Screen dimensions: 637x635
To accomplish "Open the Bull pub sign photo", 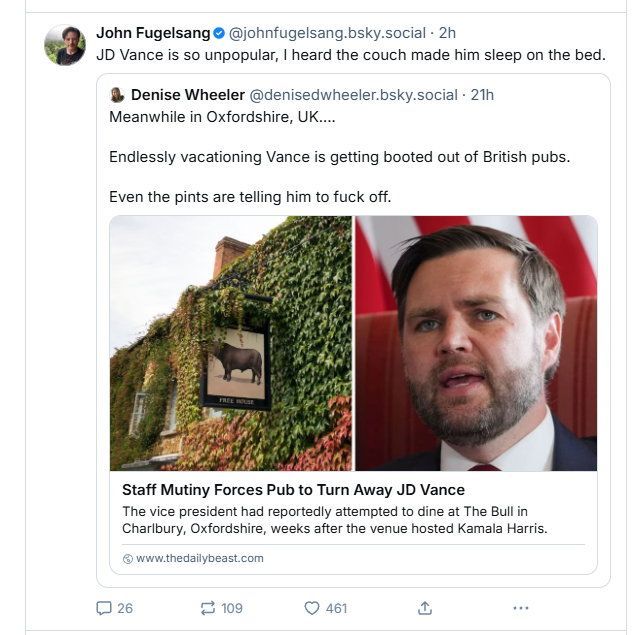I will click(x=231, y=343).
